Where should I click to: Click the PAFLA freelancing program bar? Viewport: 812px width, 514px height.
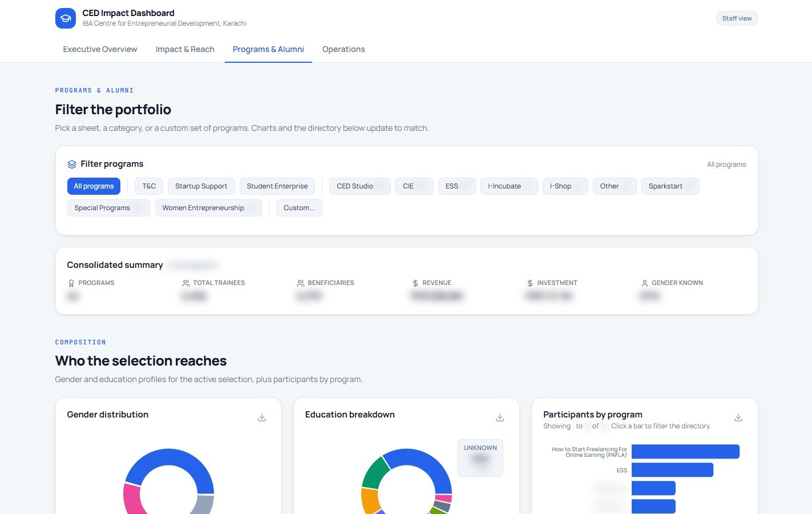click(x=685, y=452)
